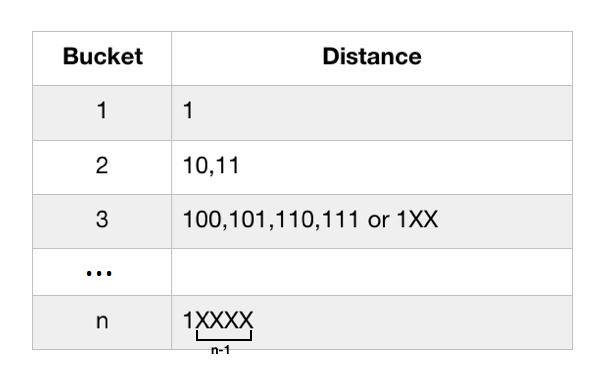The width and height of the screenshot is (607, 377).
Task: Click the 111 value in row three
Action: coord(341,219)
